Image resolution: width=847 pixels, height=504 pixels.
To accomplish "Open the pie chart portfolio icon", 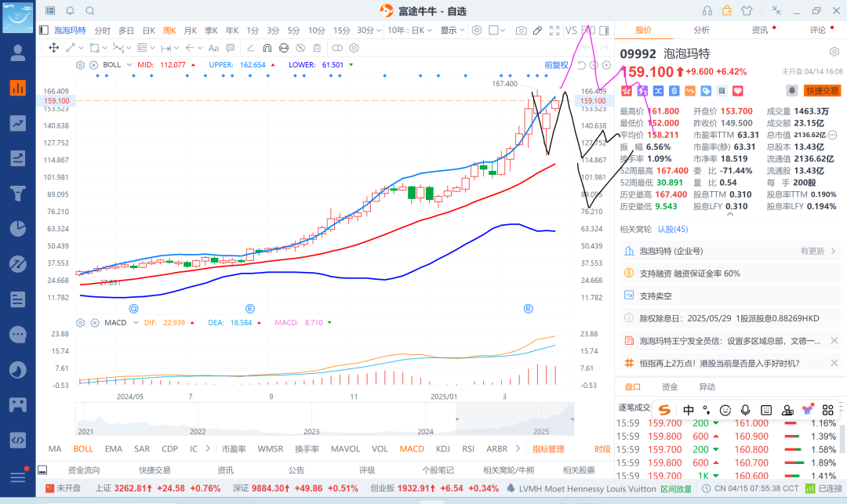I will click(17, 228).
